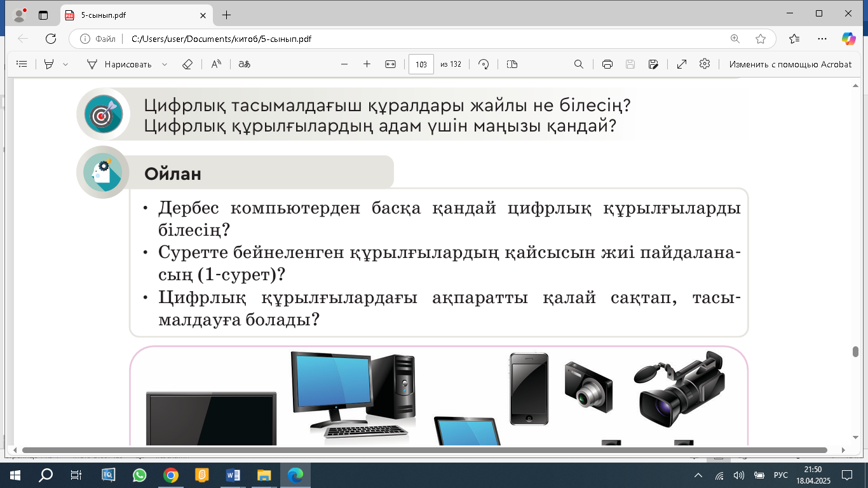The image size is (868, 488).
Task: Show hidden system tray icons
Action: tap(698, 475)
